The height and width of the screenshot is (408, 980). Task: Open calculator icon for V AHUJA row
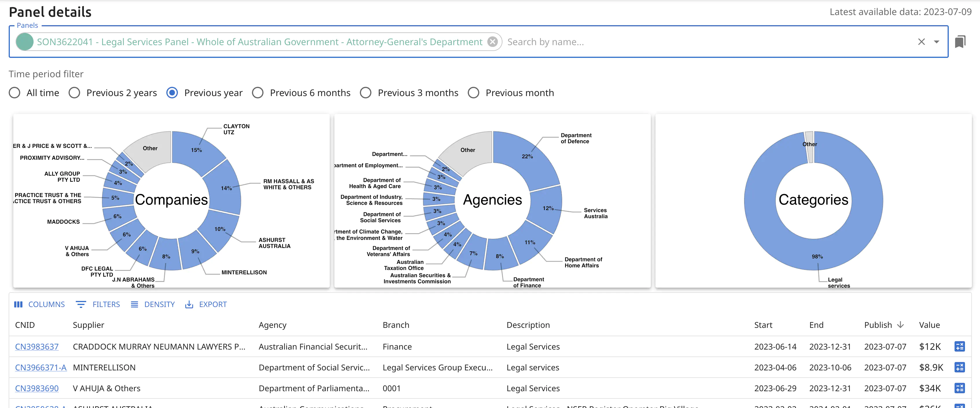[x=959, y=388]
